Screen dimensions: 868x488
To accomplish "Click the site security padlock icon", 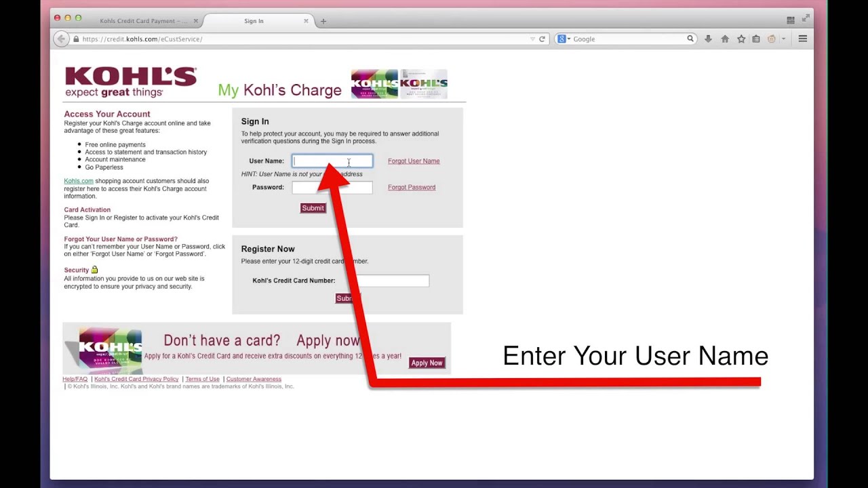I will pyautogui.click(x=76, y=39).
